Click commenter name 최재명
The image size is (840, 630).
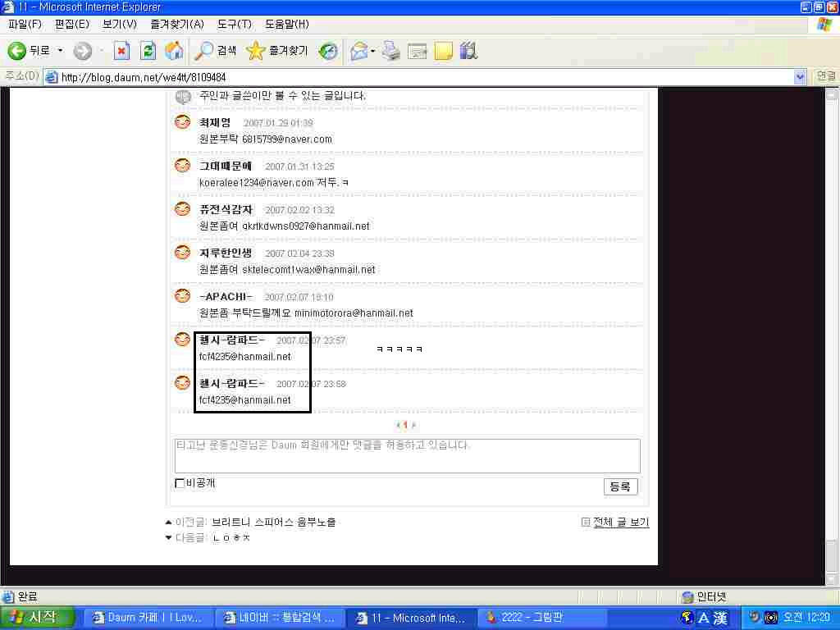coord(215,123)
